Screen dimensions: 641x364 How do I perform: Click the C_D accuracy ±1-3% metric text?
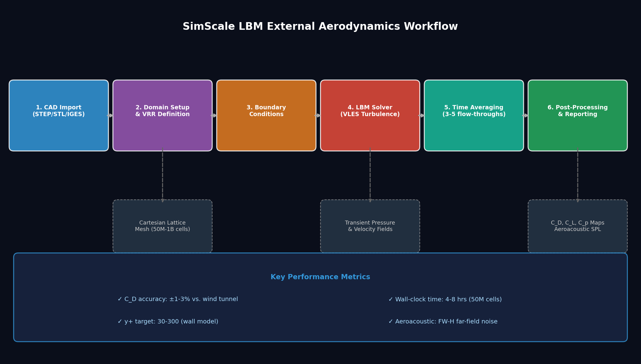178,299
